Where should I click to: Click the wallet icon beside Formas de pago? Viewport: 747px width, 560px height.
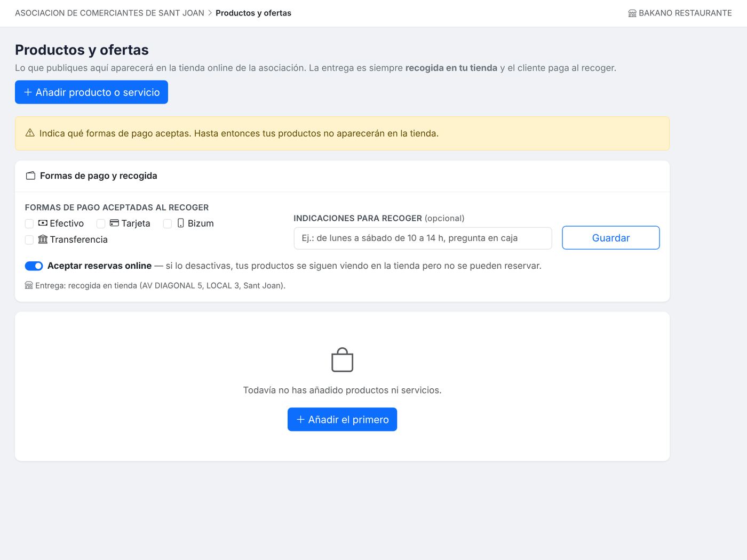tap(30, 175)
